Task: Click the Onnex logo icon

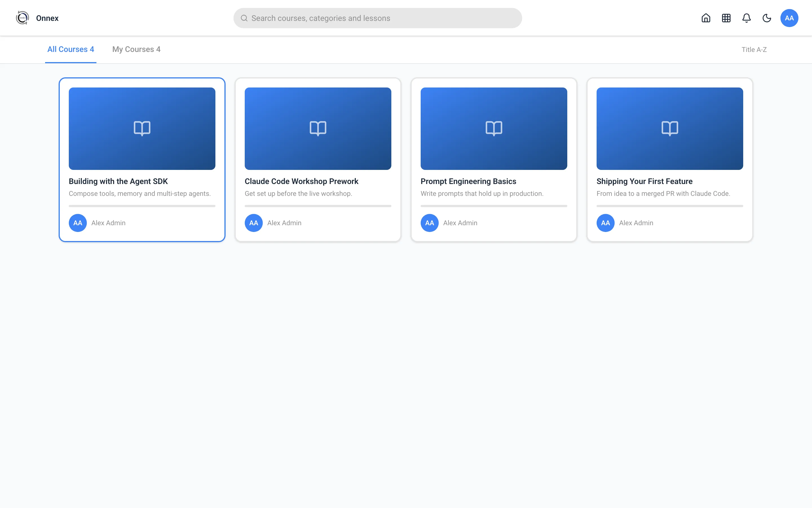Action: pyautogui.click(x=23, y=18)
